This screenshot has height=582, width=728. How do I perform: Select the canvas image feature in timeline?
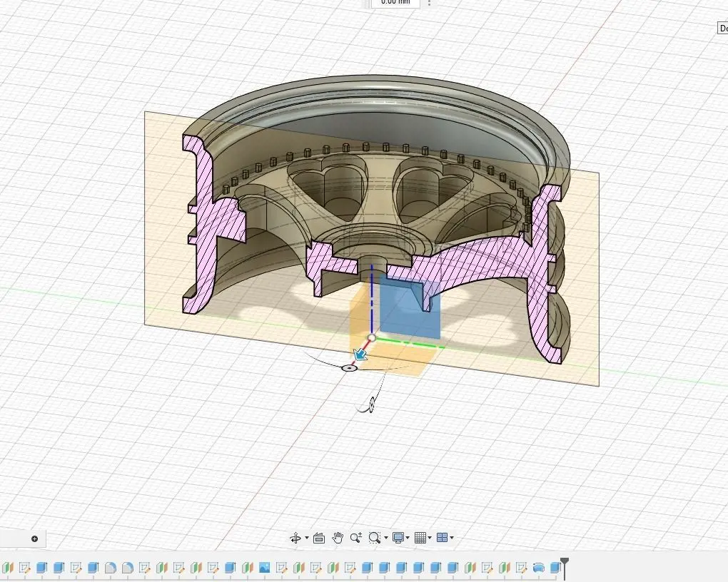[x=265, y=567]
